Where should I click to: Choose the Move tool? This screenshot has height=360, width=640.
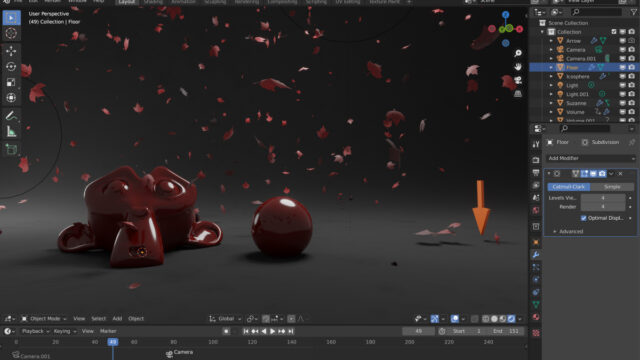(x=11, y=51)
